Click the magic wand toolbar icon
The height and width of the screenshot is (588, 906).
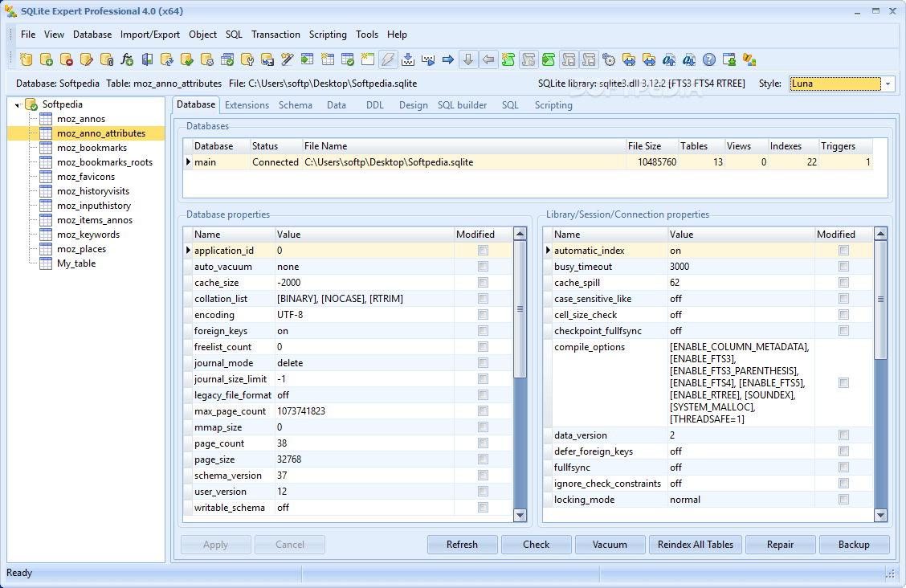pos(288,59)
